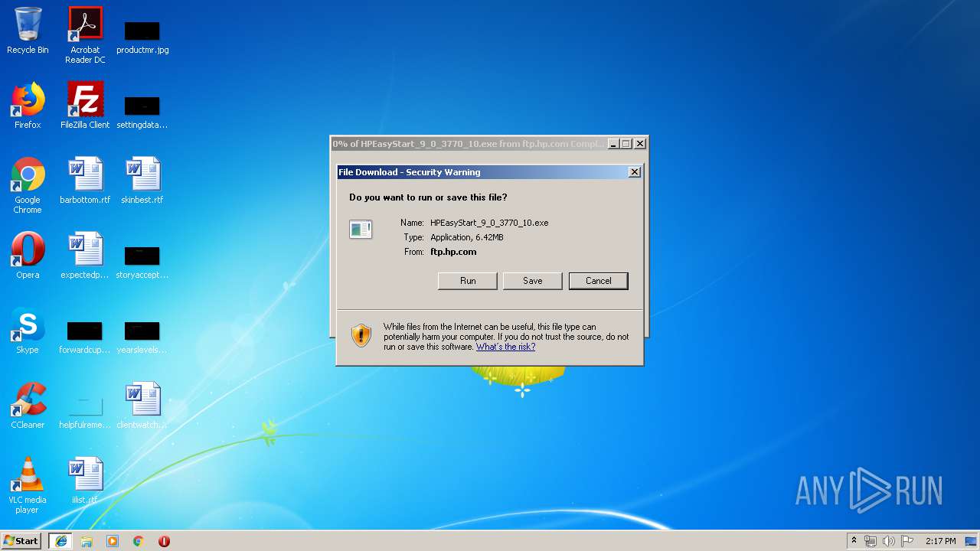Open the Opera desktop shortcut
Image resolution: width=980 pixels, height=551 pixels.
tap(28, 256)
